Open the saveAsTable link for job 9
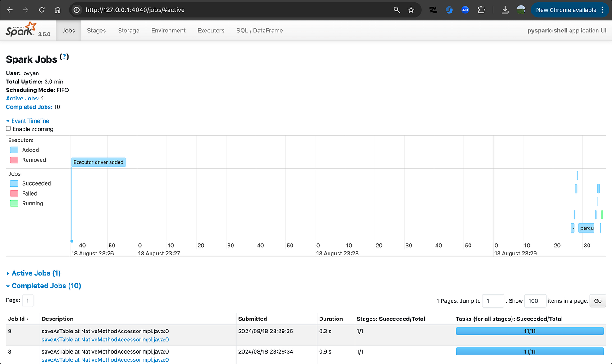Image resolution: width=612 pixels, height=364 pixels. 105,340
